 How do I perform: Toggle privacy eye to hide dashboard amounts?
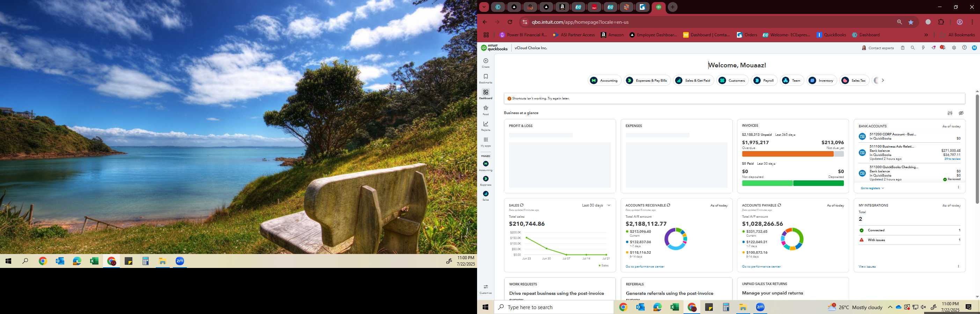coord(961,113)
